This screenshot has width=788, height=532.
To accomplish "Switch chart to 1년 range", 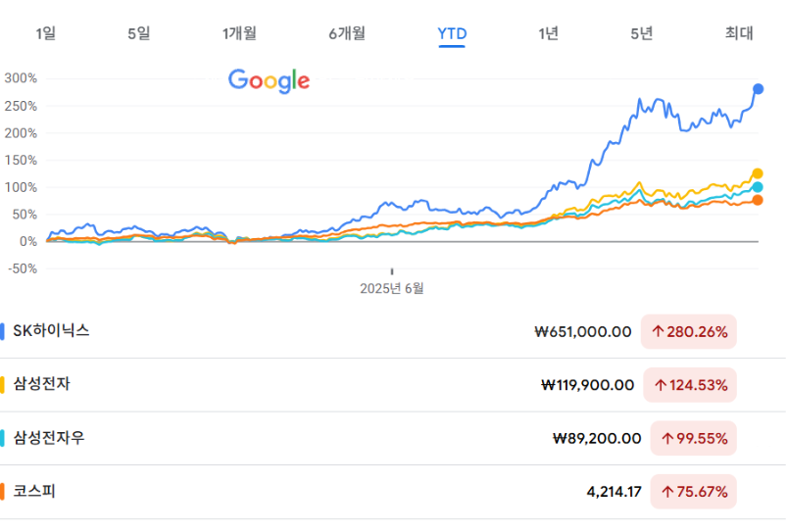I will (548, 33).
